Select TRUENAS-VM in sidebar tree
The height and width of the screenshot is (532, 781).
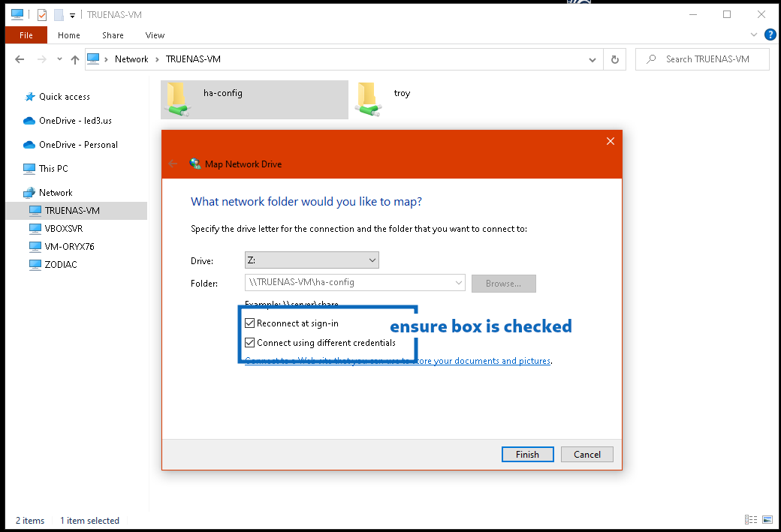(77, 211)
